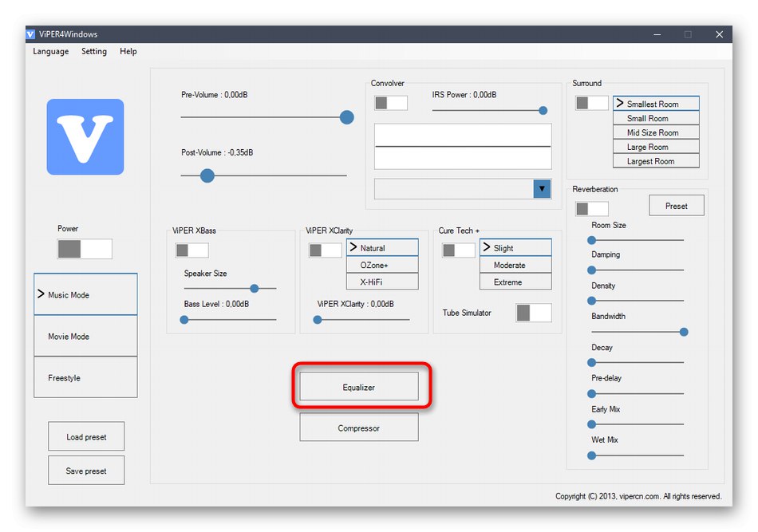Open the Language menu
Viewport: 758px width, 532px height.
point(51,51)
